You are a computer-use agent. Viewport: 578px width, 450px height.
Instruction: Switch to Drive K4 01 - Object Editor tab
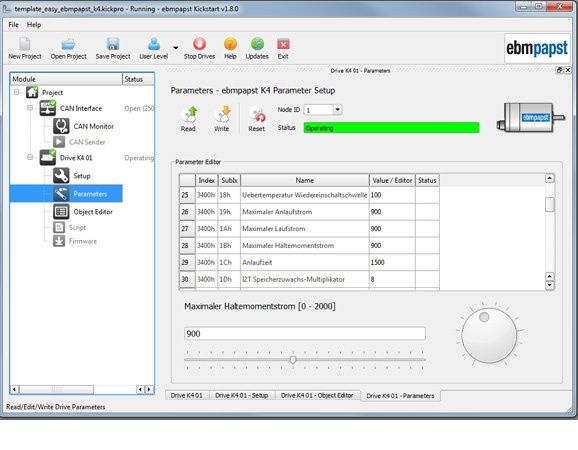317,395
